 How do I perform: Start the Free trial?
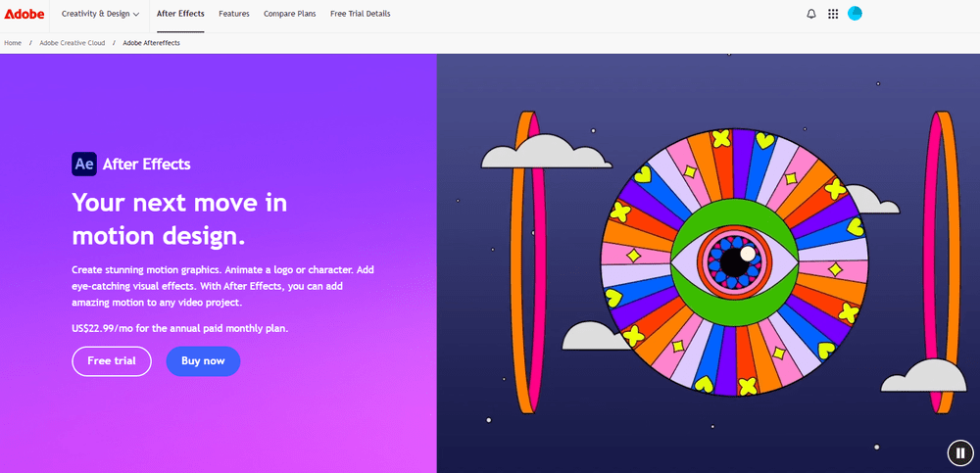(x=112, y=361)
